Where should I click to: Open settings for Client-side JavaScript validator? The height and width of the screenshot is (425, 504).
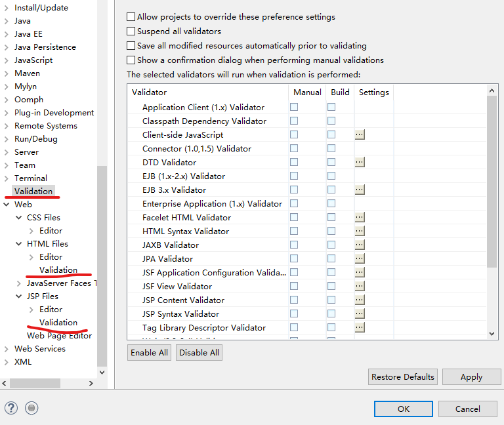[x=360, y=134]
